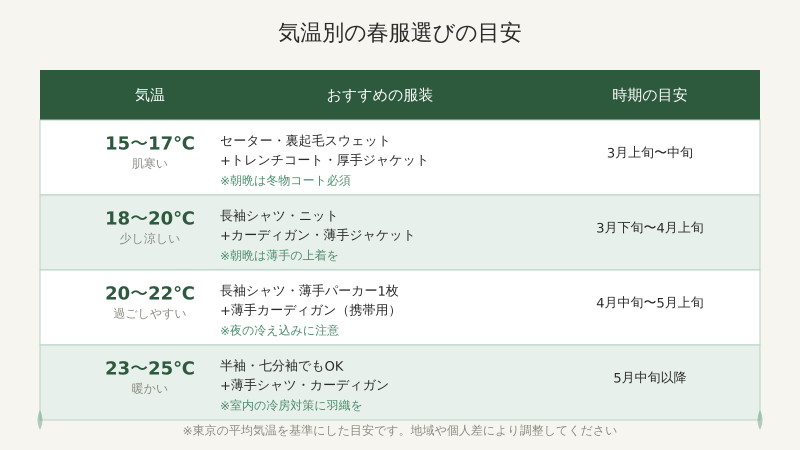Click the 18〜20°C temperature cell
Image resolution: width=800 pixels, height=450 pixels.
coord(150,218)
